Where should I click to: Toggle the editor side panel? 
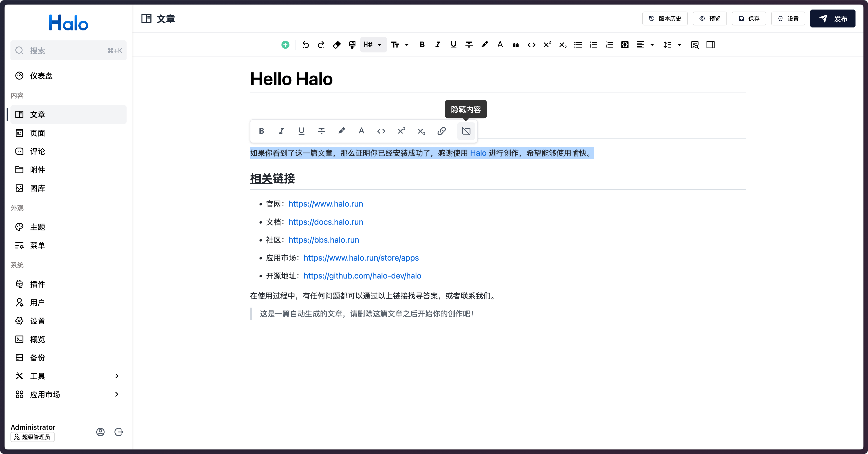point(711,45)
